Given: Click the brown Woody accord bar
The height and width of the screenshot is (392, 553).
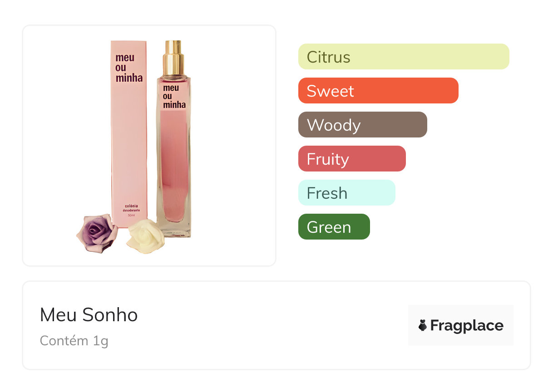Looking at the screenshot, I should tap(362, 125).
